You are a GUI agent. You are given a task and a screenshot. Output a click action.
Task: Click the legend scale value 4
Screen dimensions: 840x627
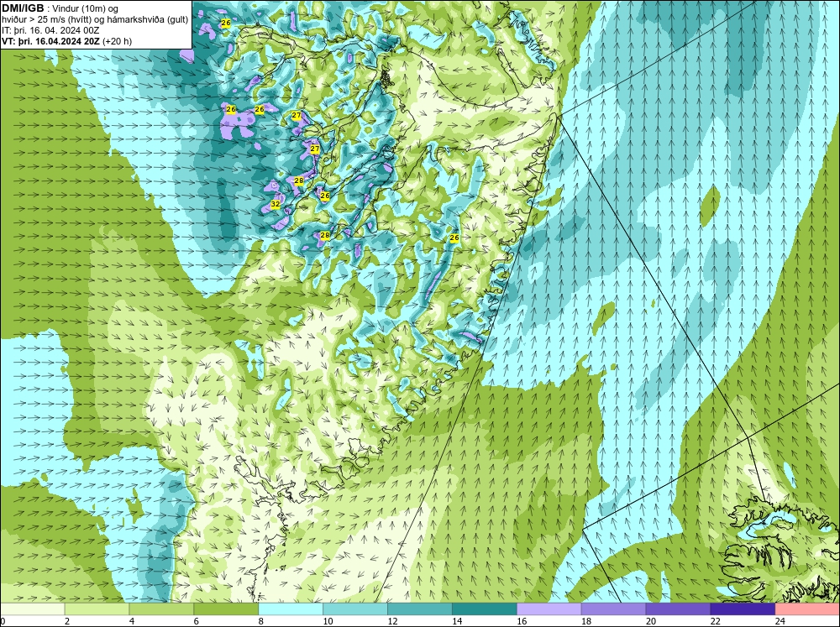pos(132,621)
